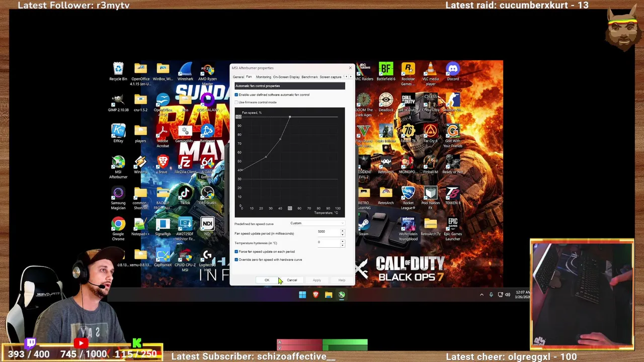Open Brave from the taskbar
The width and height of the screenshot is (644, 362).
click(x=315, y=295)
